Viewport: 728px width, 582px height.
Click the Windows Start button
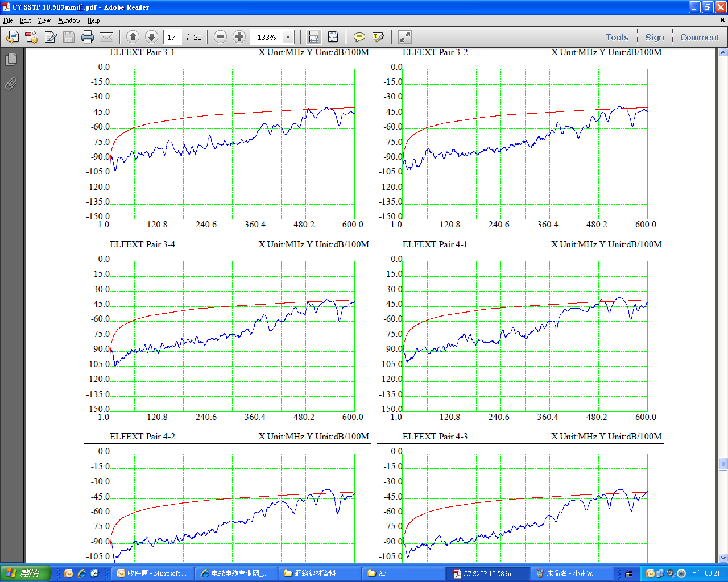point(26,573)
